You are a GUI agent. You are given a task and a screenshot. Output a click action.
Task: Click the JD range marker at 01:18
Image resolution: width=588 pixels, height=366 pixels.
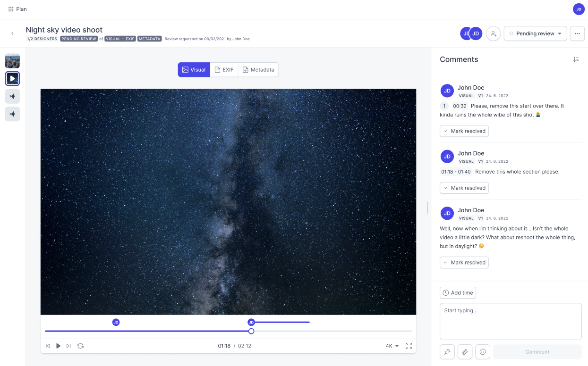(251, 322)
